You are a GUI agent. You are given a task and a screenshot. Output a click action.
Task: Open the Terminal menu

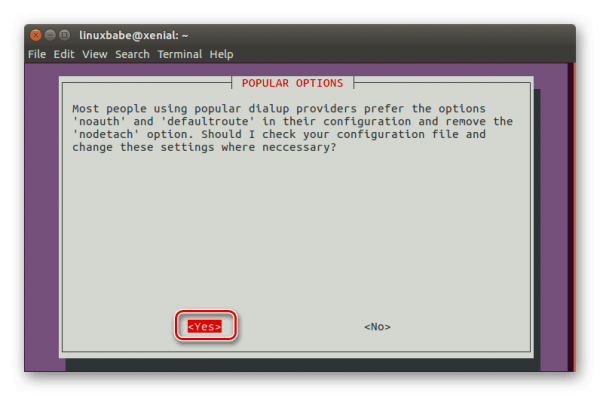tap(180, 54)
